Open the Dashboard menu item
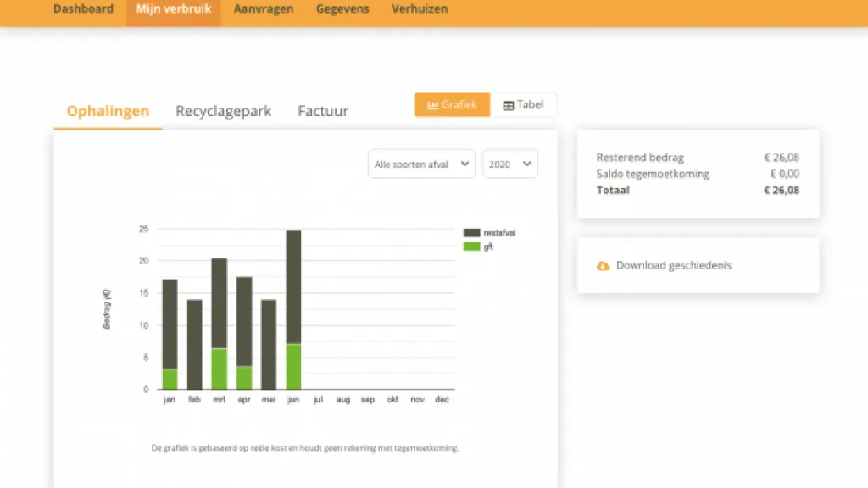 (x=83, y=9)
